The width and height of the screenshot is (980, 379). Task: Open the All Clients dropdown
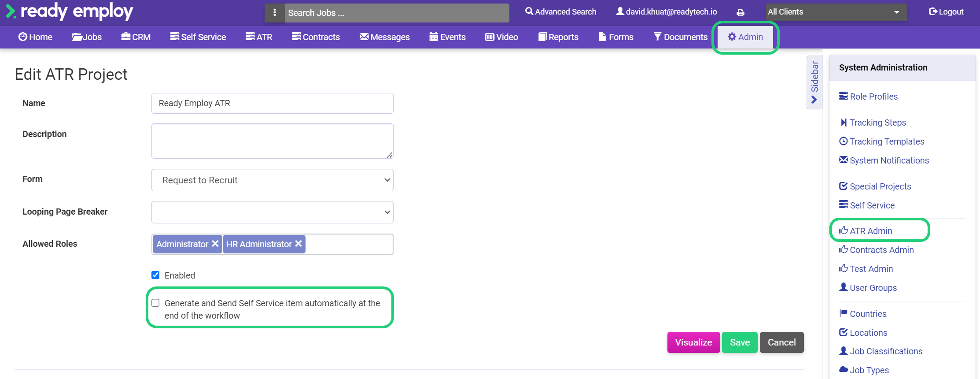pyautogui.click(x=836, y=12)
